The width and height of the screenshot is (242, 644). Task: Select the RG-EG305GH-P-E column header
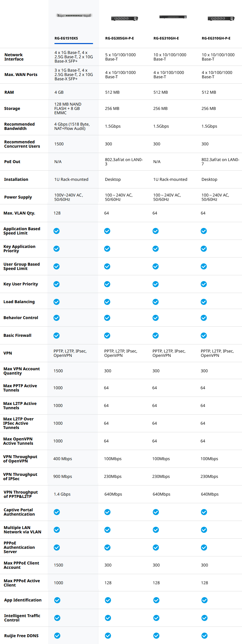(120, 38)
